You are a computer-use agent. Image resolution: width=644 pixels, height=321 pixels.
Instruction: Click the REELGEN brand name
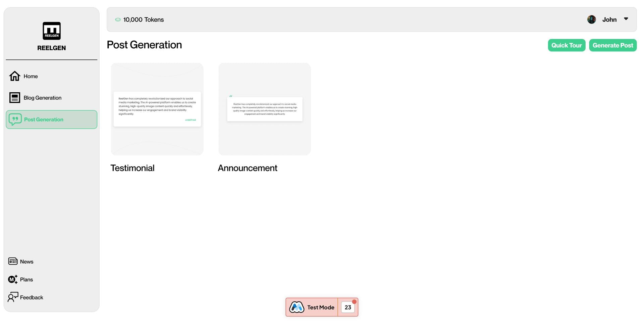click(52, 48)
